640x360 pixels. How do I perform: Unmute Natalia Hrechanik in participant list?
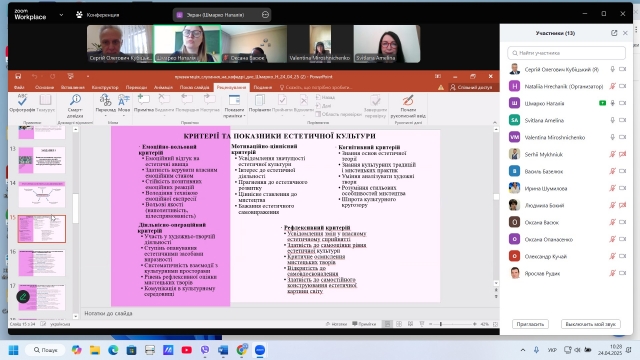click(612, 86)
